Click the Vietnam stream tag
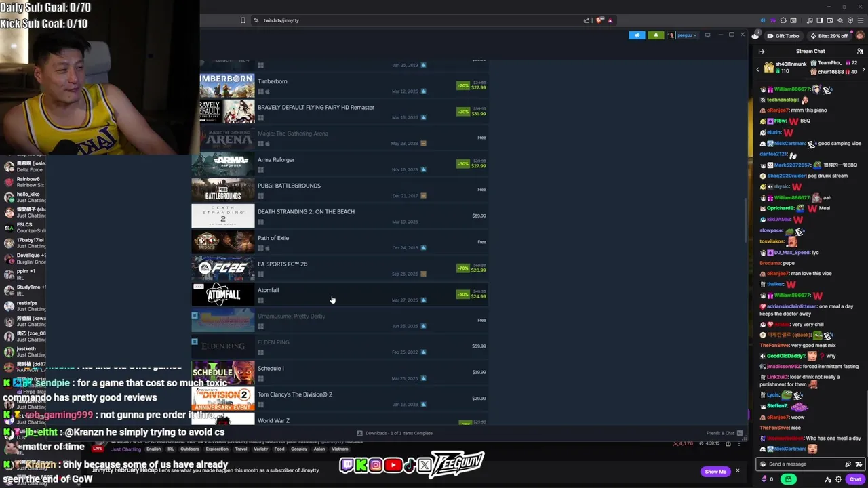 tap(340, 449)
